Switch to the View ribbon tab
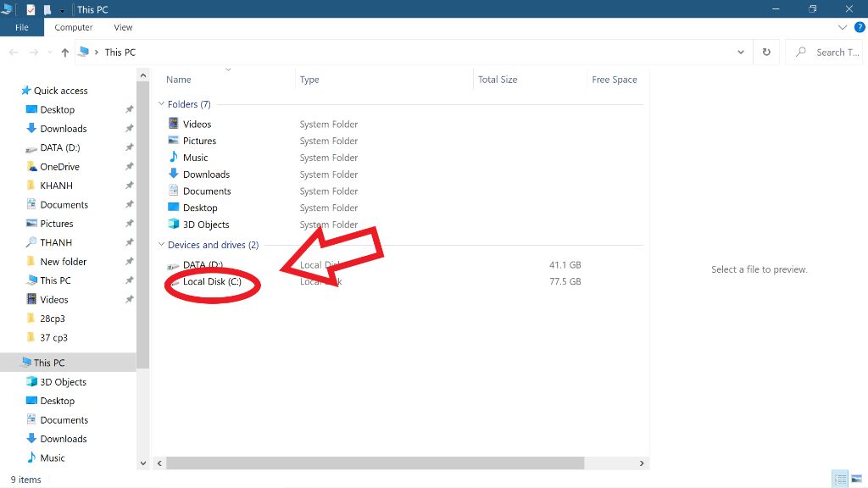Screen dimensions: 868x488 pos(123,27)
